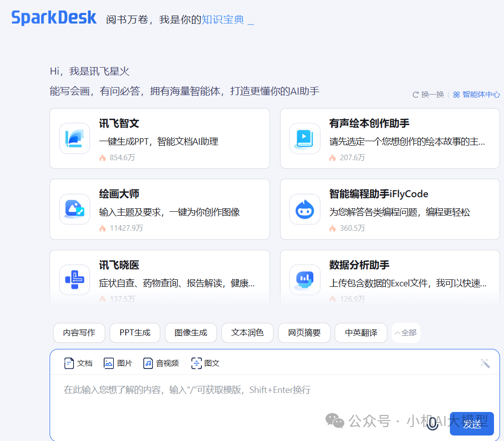Image resolution: width=504 pixels, height=441 pixels.
Task: Click the 文档 label text
Action: click(x=85, y=363)
